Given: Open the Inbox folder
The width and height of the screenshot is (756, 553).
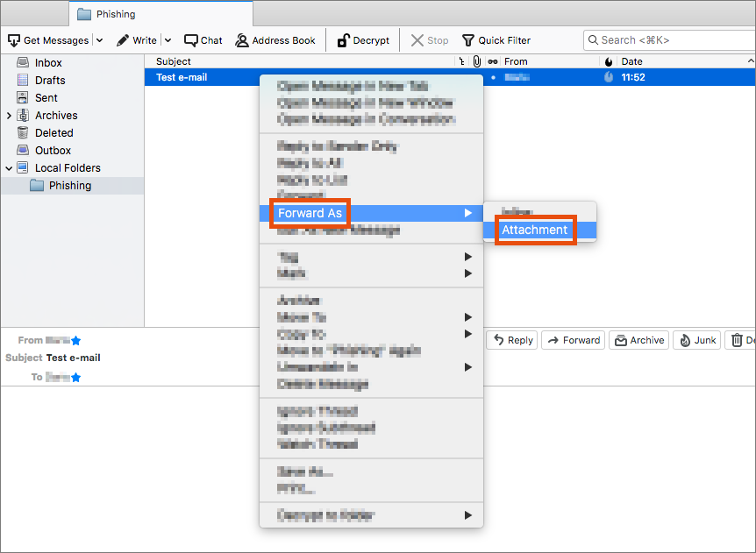Looking at the screenshot, I should tap(48, 63).
